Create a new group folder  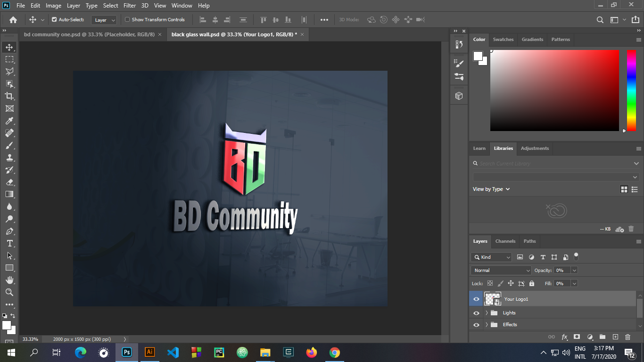[x=603, y=337]
